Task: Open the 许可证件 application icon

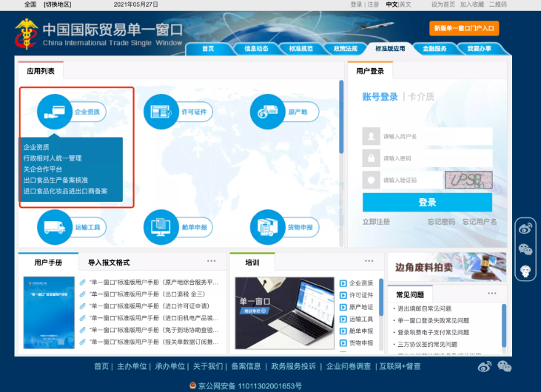Action: coord(161,112)
